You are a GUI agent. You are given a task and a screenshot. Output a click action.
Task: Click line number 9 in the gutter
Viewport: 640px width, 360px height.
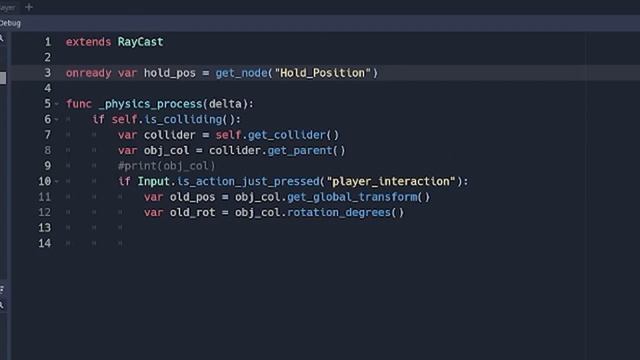point(47,166)
